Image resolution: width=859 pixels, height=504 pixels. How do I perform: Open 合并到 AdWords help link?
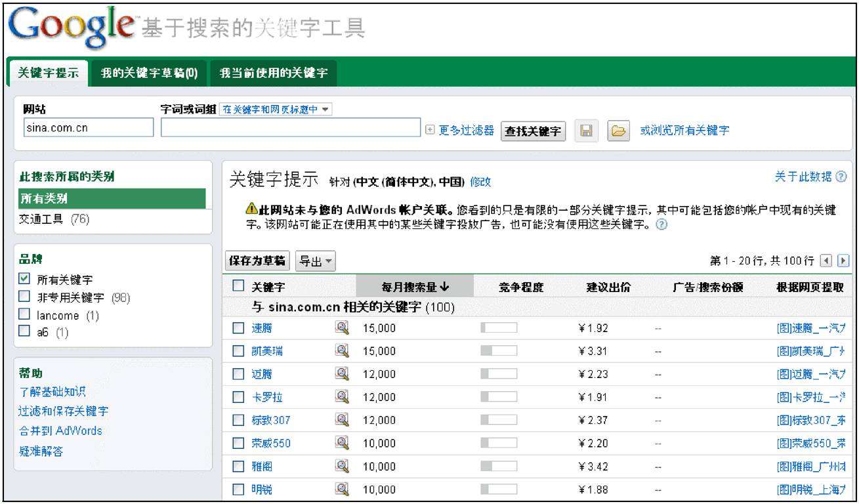point(60,431)
